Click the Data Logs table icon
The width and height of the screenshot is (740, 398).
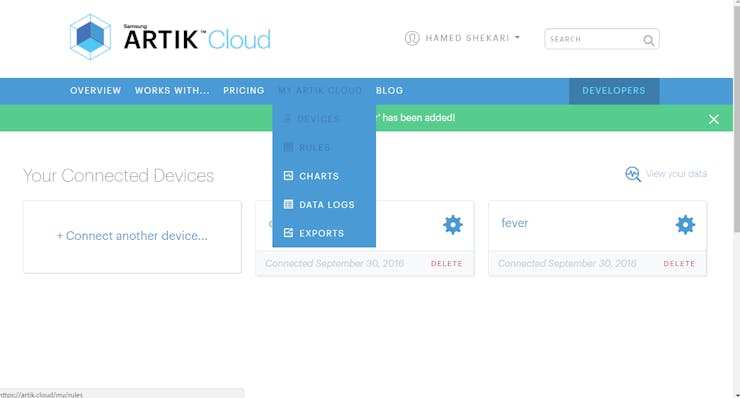(x=288, y=204)
